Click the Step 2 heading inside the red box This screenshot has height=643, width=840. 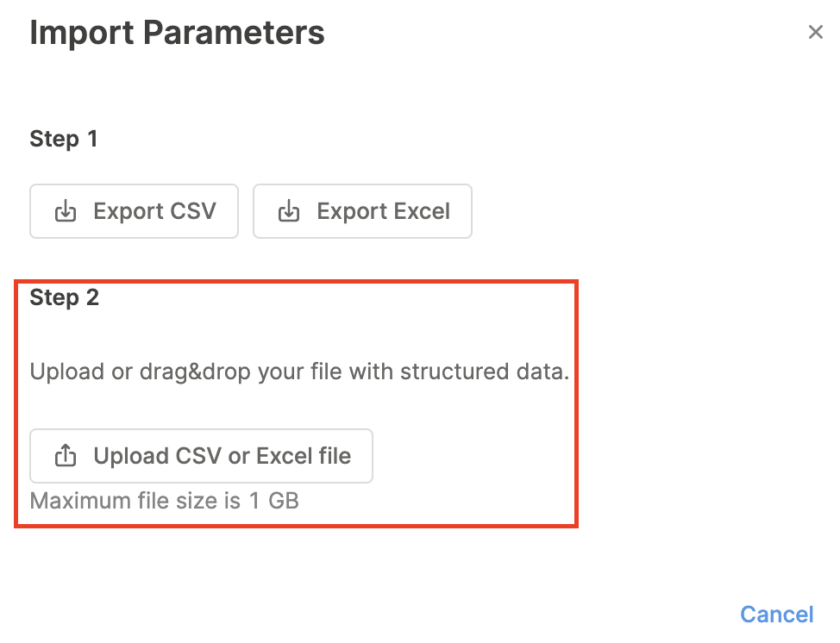[64, 297]
